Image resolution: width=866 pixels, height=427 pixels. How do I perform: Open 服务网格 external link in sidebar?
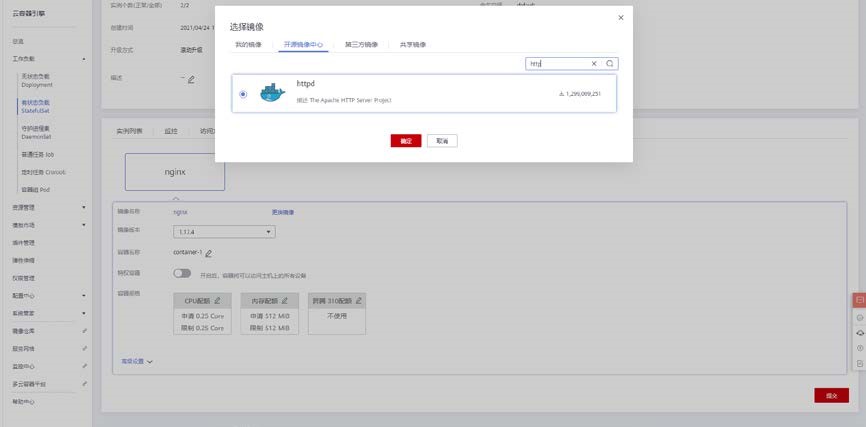pos(49,349)
